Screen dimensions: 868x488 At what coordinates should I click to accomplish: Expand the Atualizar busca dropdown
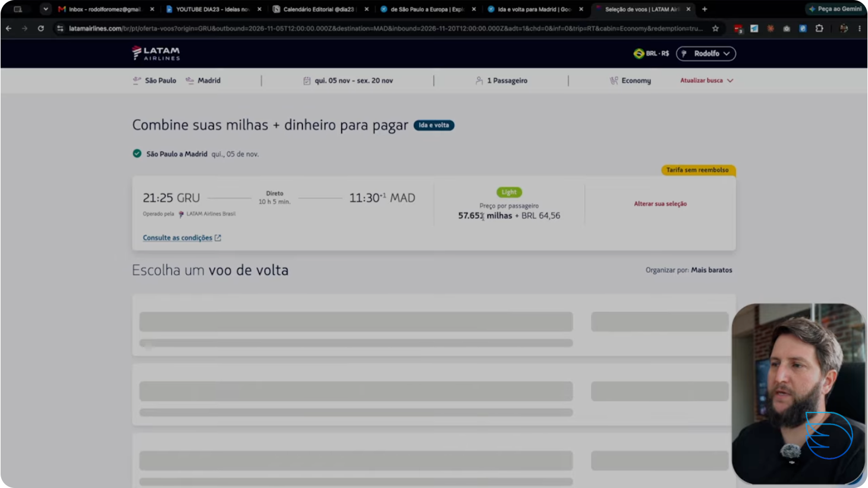pos(707,80)
